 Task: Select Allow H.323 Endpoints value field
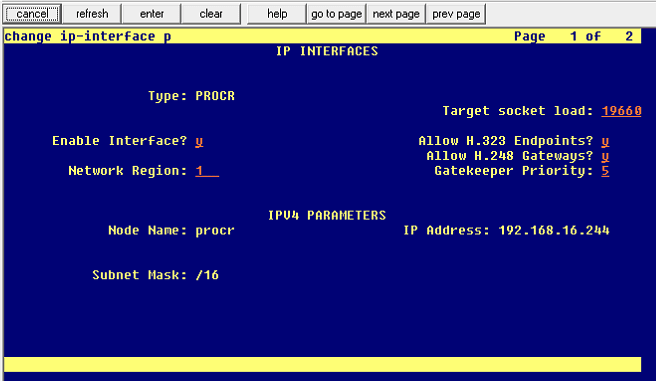605,141
